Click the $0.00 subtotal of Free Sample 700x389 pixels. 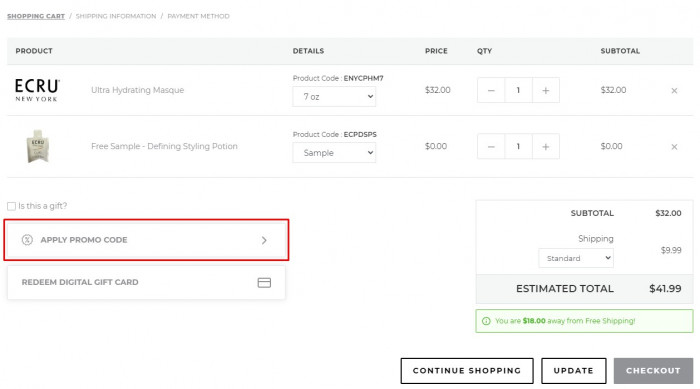(611, 146)
